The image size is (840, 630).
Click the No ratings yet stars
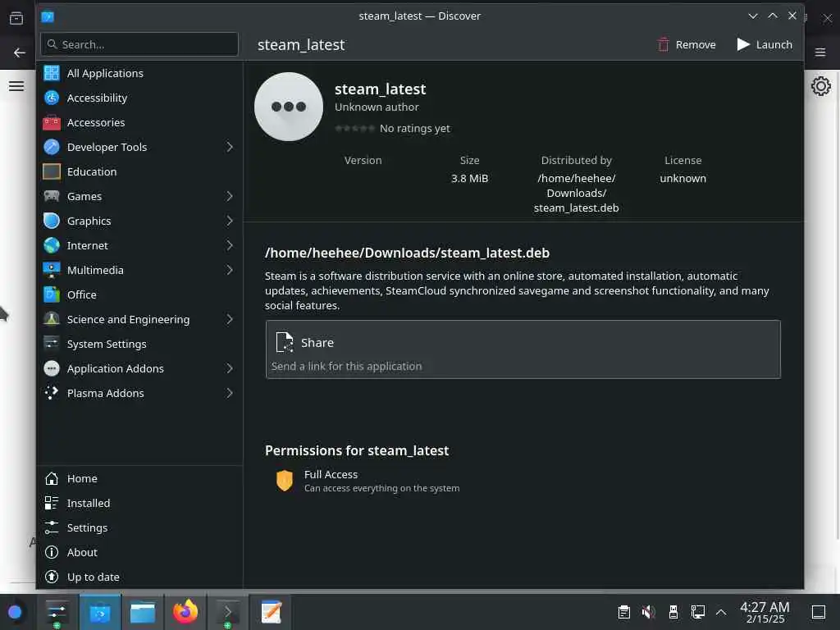[x=354, y=129]
